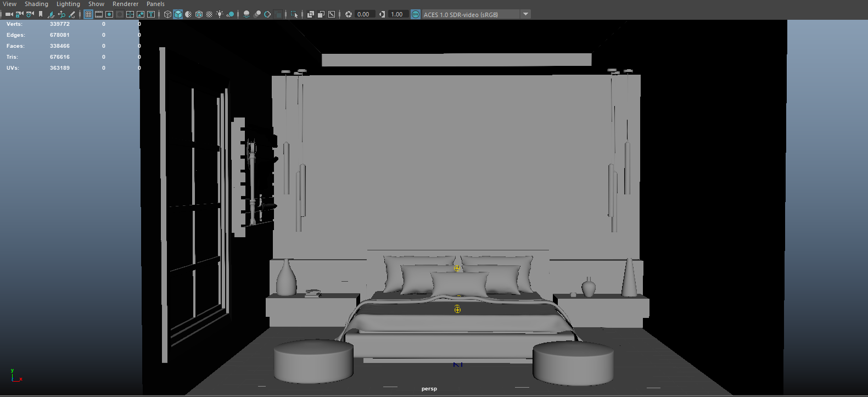
Task: Open the Shading menu
Action: tap(36, 4)
